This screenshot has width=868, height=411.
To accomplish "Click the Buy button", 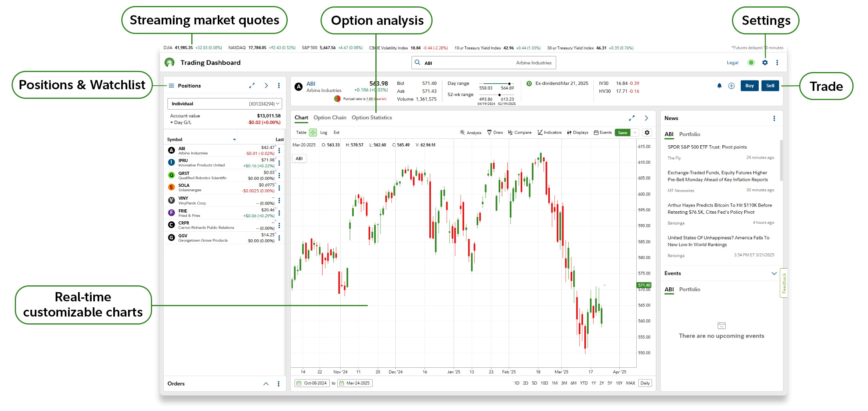I will 749,86.
